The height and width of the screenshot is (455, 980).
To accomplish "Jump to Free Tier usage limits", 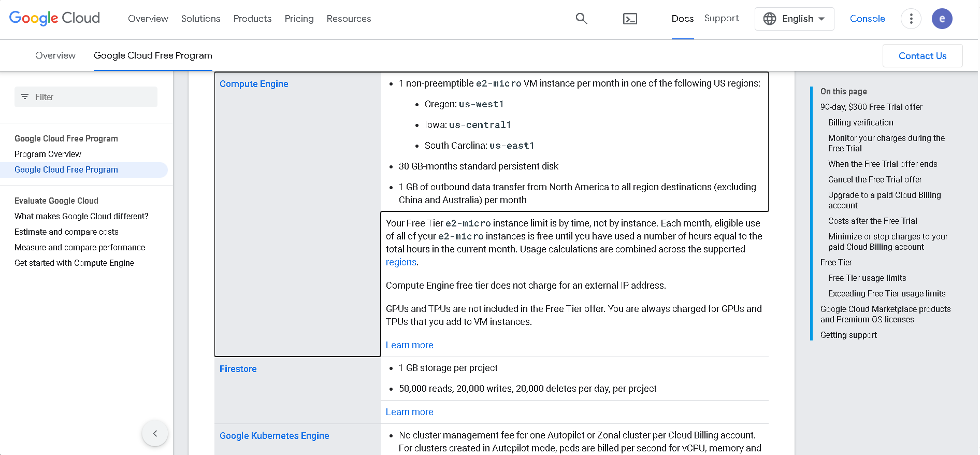I will [x=867, y=278].
